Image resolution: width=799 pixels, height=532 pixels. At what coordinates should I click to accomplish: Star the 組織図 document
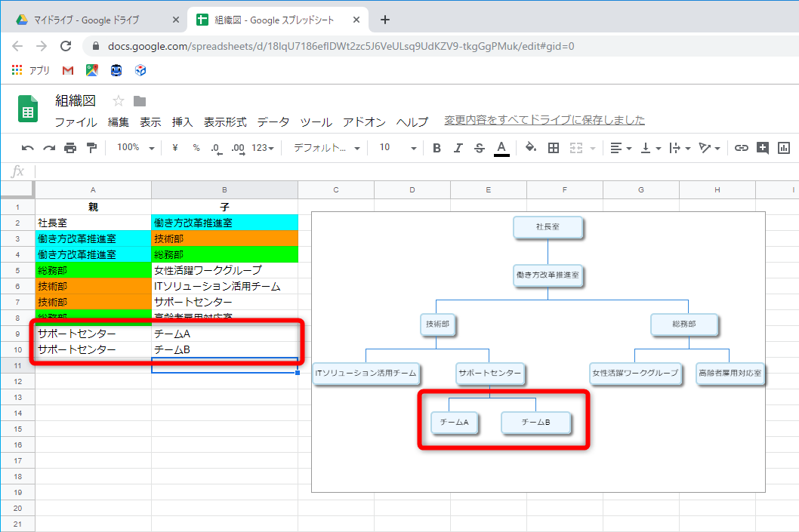(x=119, y=101)
